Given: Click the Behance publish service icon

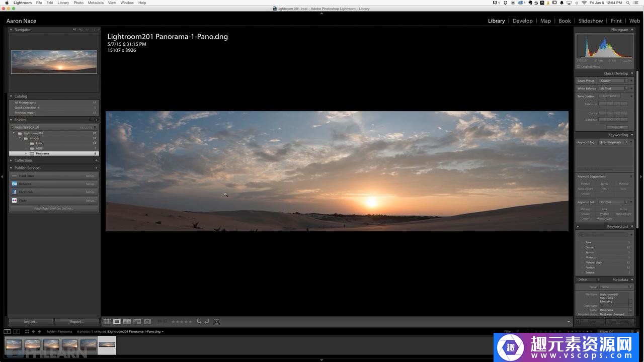Looking at the screenshot, I should (15, 184).
